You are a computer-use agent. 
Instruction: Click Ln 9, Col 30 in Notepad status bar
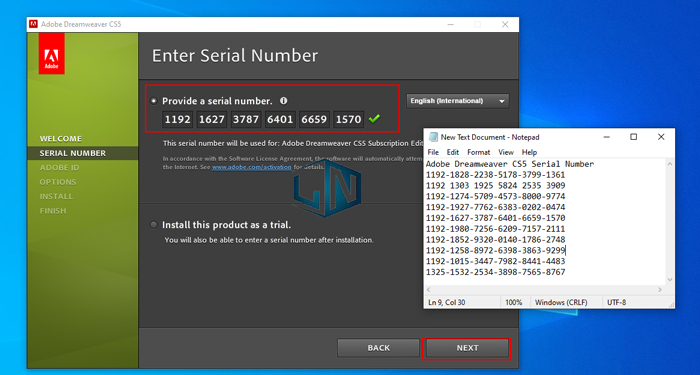point(446,302)
